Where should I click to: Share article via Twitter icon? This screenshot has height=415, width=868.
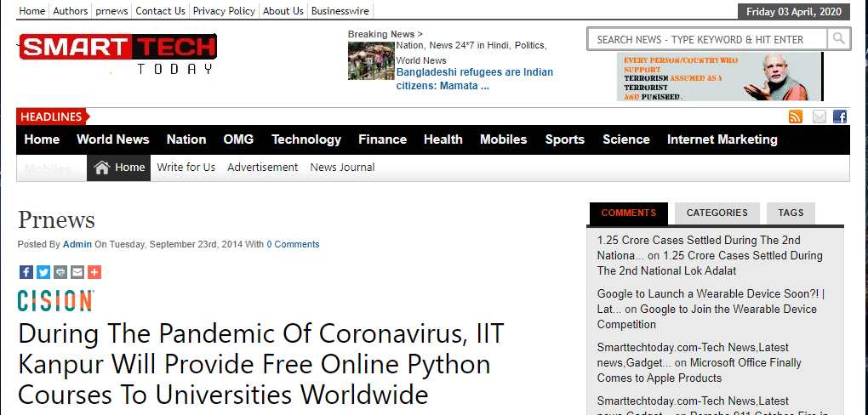[43, 272]
